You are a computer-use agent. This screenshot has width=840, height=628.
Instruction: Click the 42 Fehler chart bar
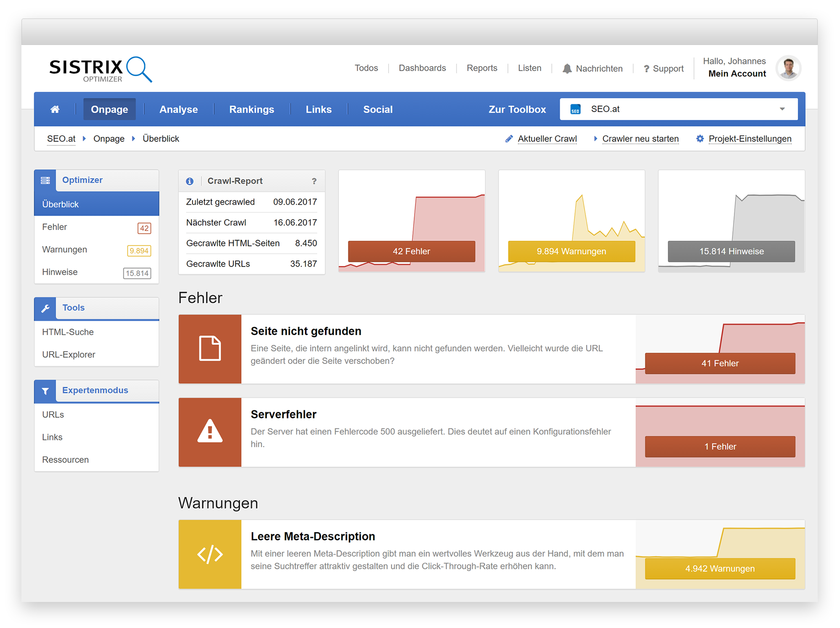[411, 251]
